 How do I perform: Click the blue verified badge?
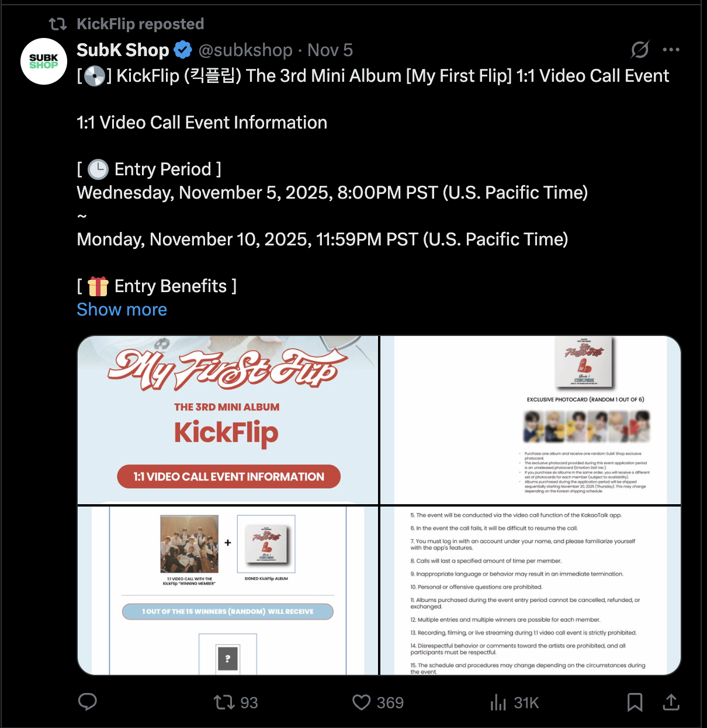tap(183, 50)
